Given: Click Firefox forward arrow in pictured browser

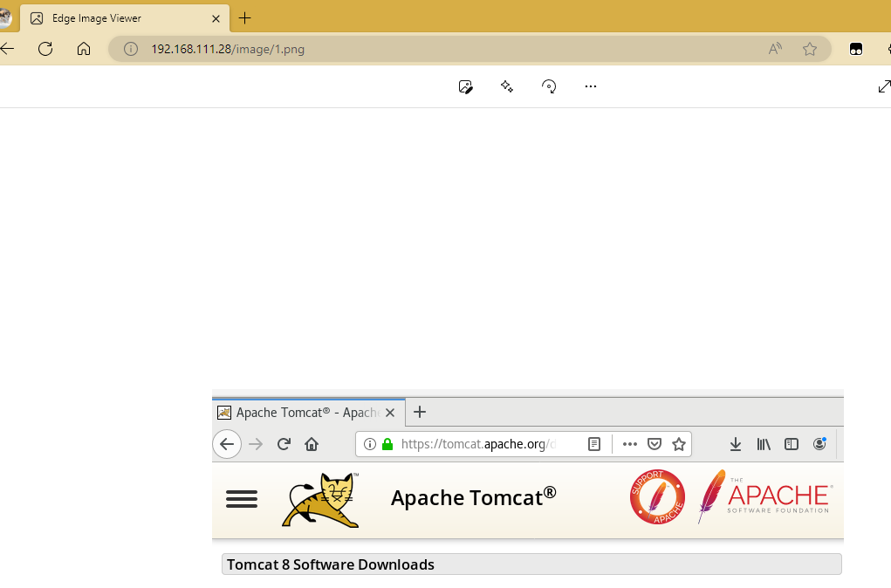Looking at the screenshot, I should (256, 444).
